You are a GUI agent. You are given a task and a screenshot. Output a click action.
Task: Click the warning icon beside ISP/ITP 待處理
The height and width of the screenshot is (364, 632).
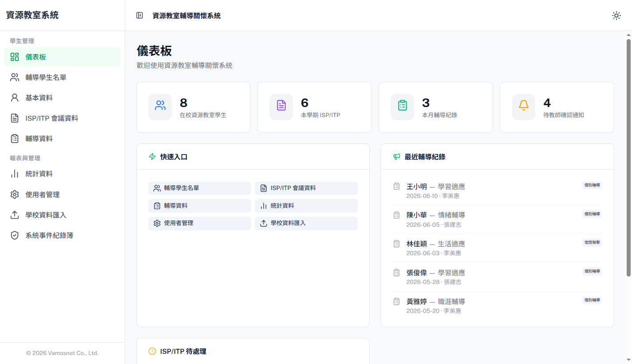[152, 351]
